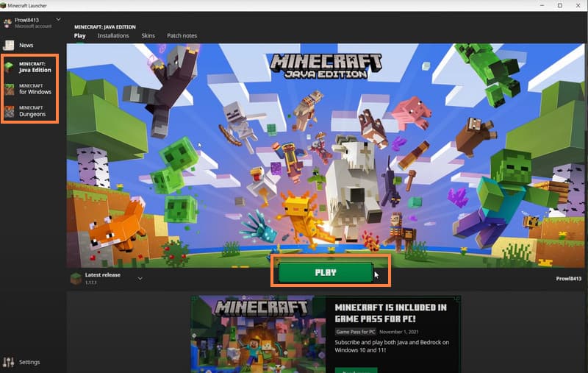This screenshot has width=588, height=373.
Task: Click the partially visible green news card button
Action: (x=356, y=370)
